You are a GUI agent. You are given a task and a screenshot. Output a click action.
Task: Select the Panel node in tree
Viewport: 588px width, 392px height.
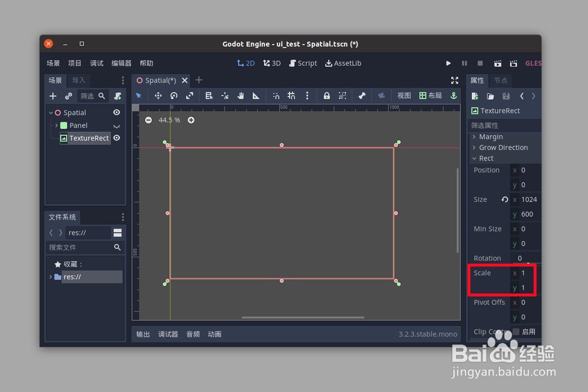78,125
